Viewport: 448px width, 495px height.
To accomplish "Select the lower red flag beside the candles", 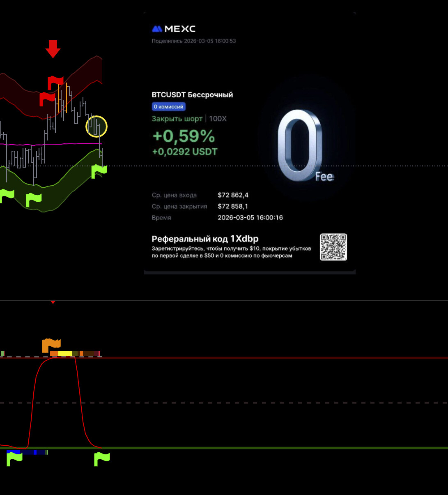I will coord(47,99).
